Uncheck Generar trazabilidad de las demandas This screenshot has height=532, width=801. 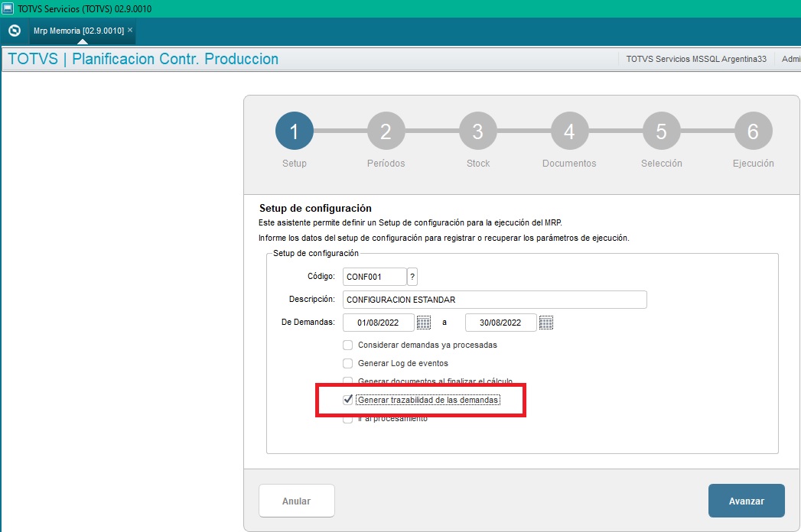[348, 400]
